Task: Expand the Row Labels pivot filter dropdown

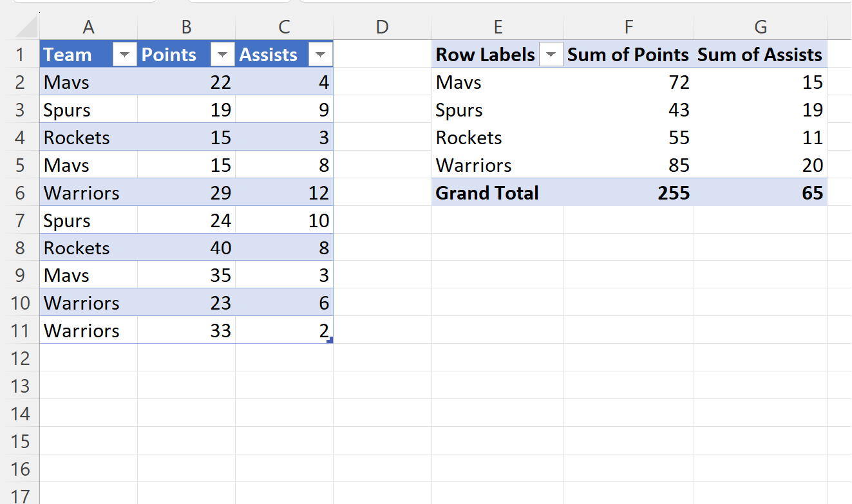Action: click(x=551, y=55)
